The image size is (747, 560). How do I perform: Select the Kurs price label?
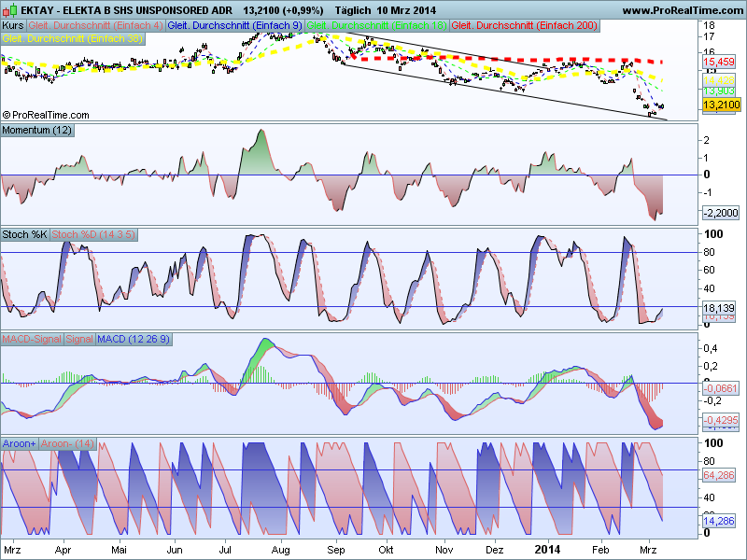point(13,26)
